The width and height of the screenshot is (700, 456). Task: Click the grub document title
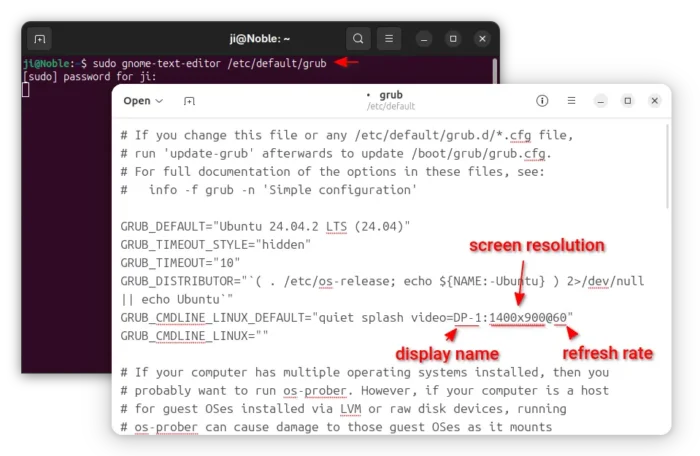(391, 95)
